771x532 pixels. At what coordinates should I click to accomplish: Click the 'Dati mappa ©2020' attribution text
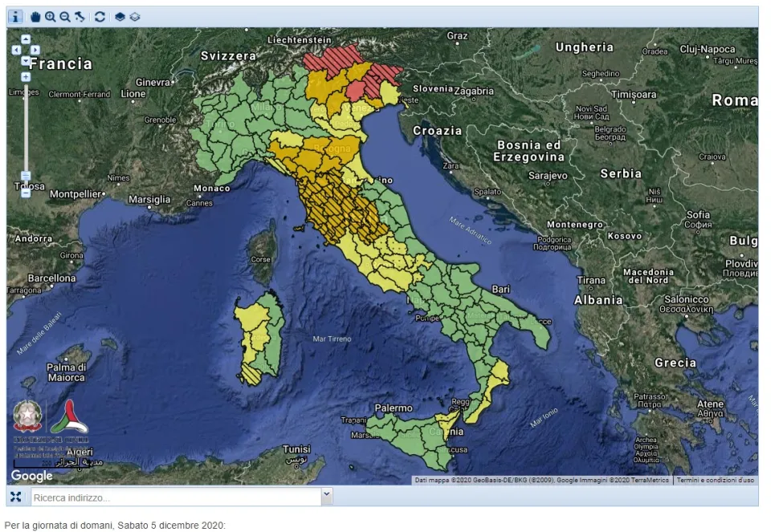click(443, 480)
